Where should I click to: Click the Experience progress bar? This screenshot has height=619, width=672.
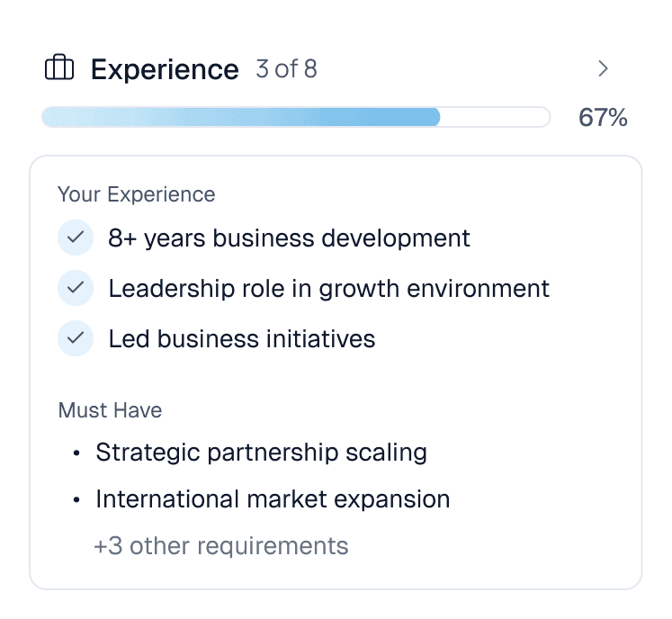point(296,117)
